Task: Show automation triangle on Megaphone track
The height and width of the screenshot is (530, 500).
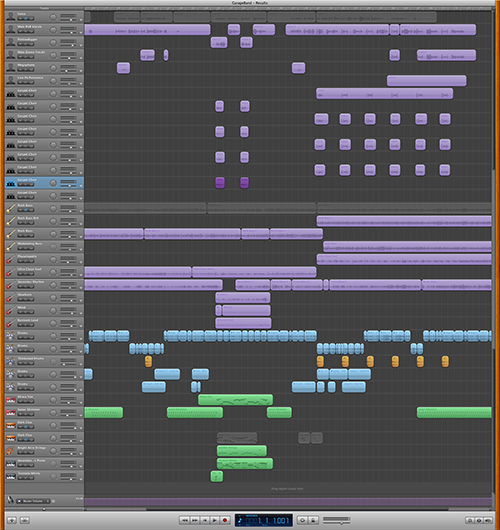Action: point(81,71)
